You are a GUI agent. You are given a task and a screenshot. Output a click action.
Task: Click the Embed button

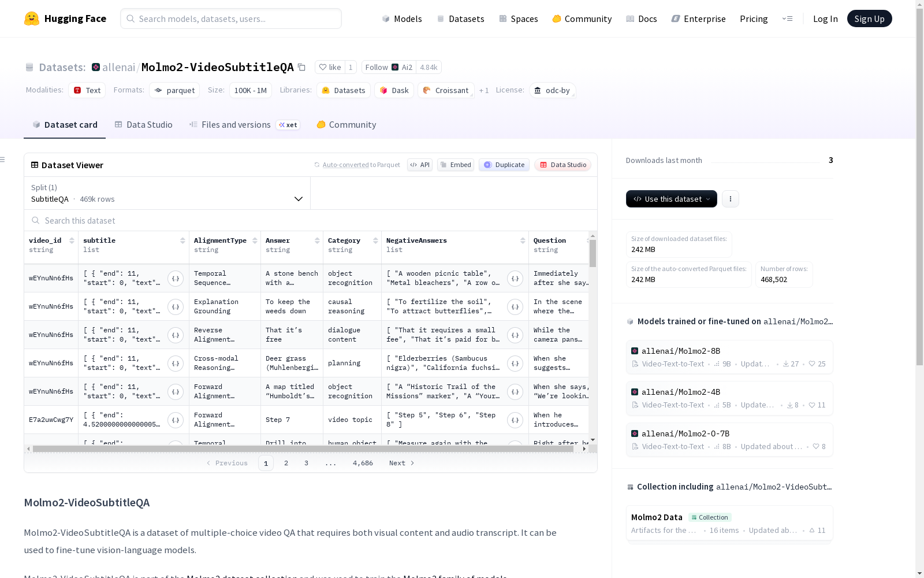pyautogui.click(x=456, y=165)
